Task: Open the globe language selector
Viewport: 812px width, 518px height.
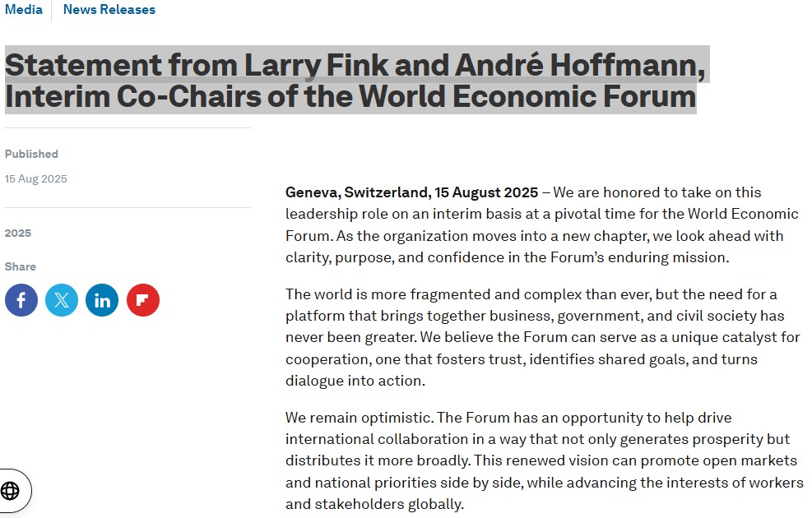Action: click(11, 491)
